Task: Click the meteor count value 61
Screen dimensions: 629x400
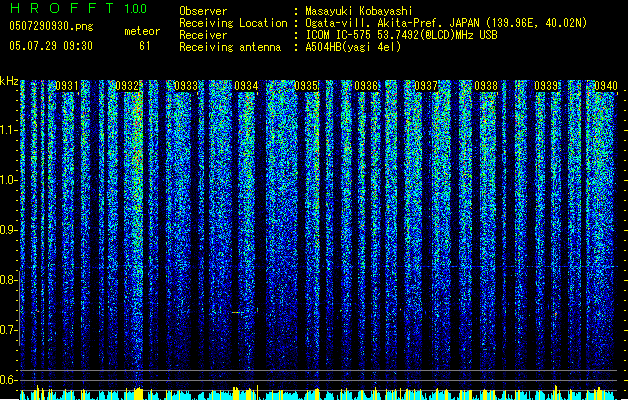Action: pyautogui.click(x=145, y=46)
